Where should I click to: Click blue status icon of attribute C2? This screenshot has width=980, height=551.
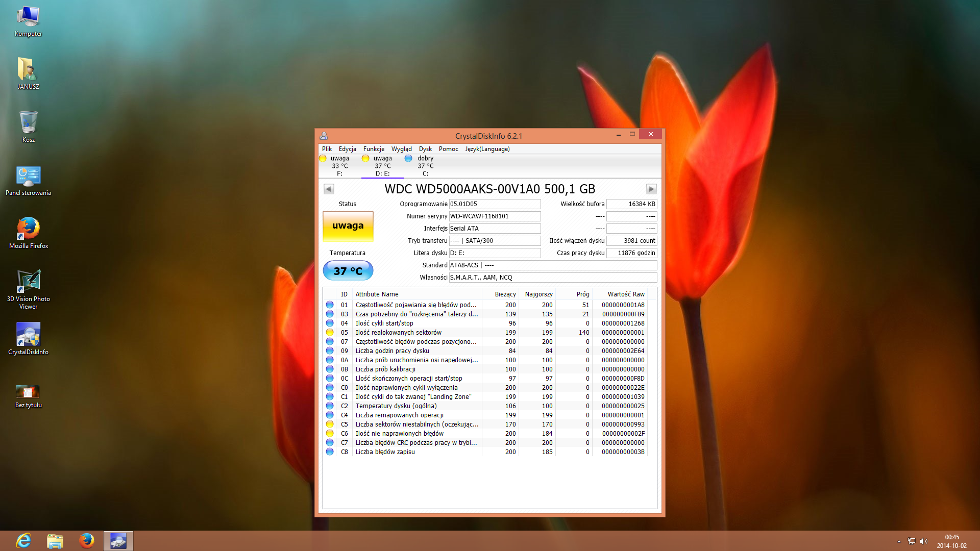click(x=330, y=406)
